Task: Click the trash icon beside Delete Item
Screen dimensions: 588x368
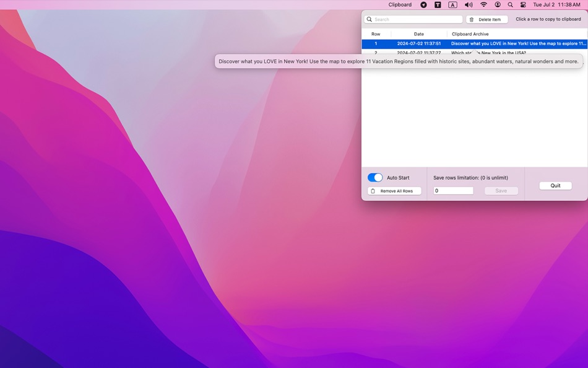Action: [x=473, y=19]
